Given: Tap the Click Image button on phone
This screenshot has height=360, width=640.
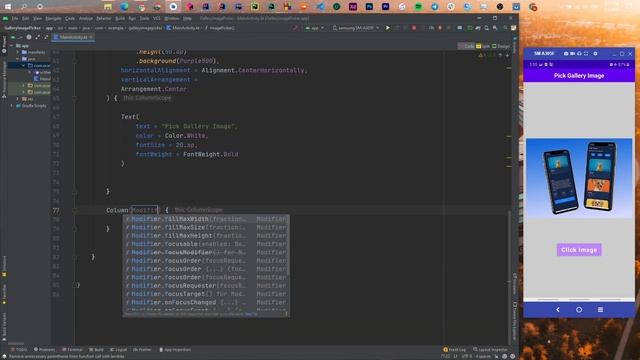Looking at the screenshot, I should 579,250.
